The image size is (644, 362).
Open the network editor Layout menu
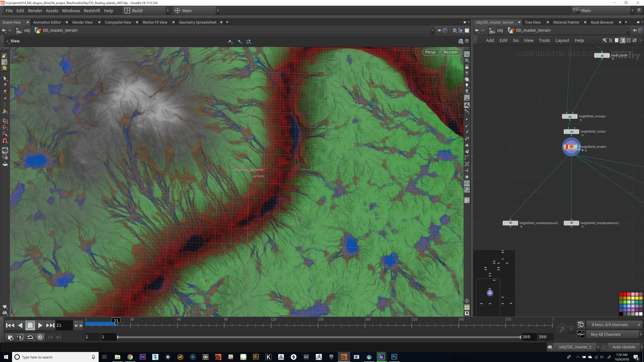click(562, 40)
